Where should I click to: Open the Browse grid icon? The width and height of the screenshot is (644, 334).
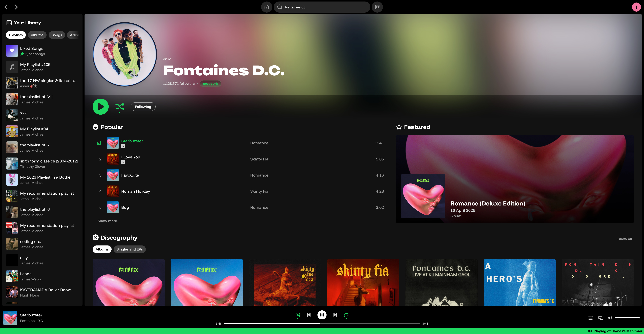pyautogui.click(x=377, y=7)
